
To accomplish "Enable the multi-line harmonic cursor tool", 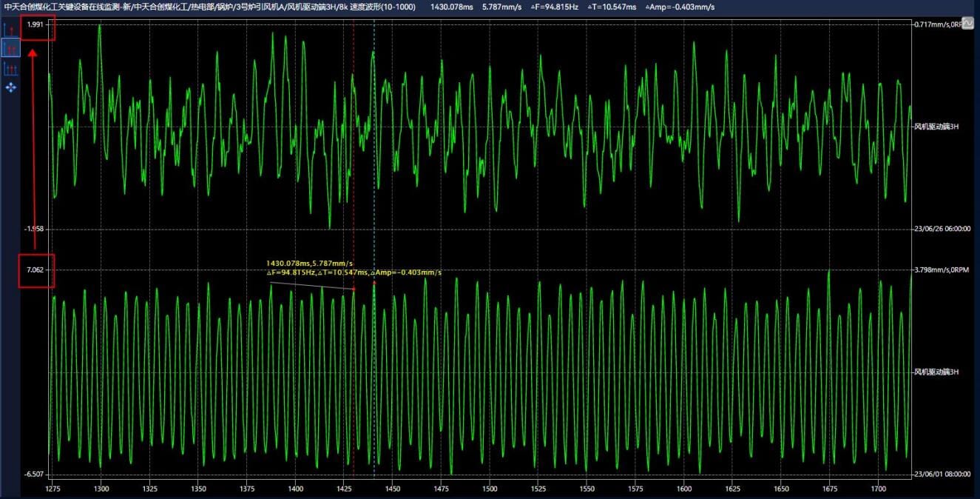I will point(11,69).
